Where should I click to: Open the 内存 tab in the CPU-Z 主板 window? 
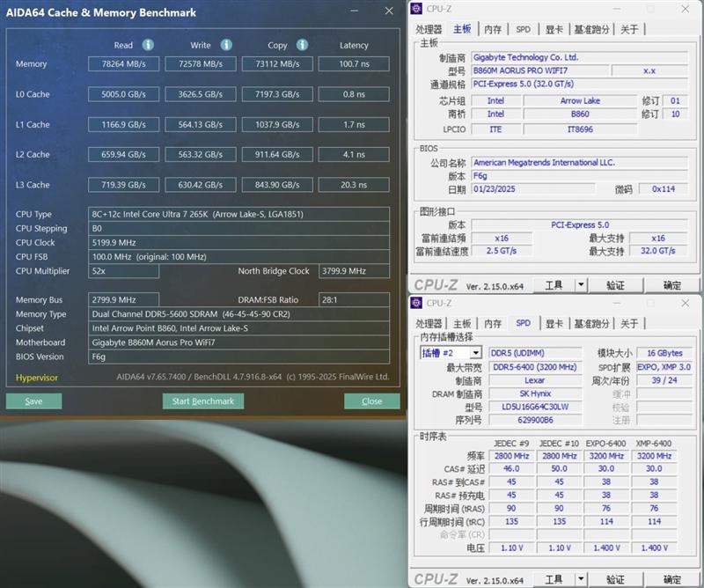click(493, 29)
